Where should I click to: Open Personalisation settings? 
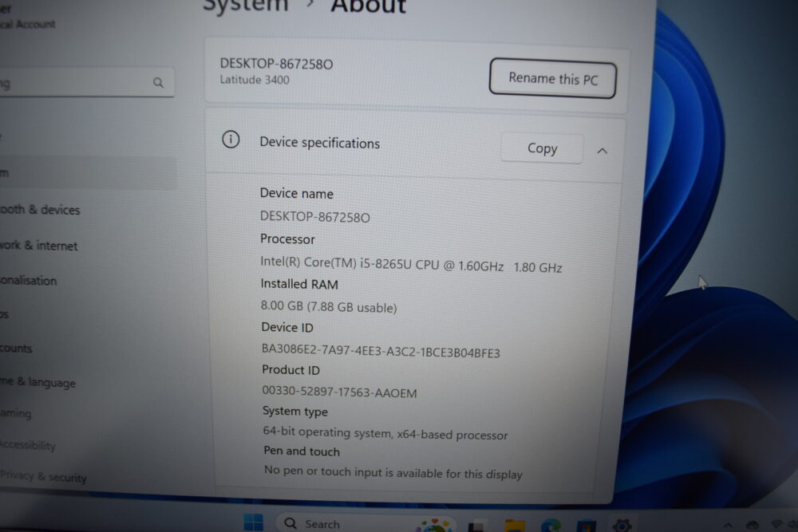click(29, 281)
